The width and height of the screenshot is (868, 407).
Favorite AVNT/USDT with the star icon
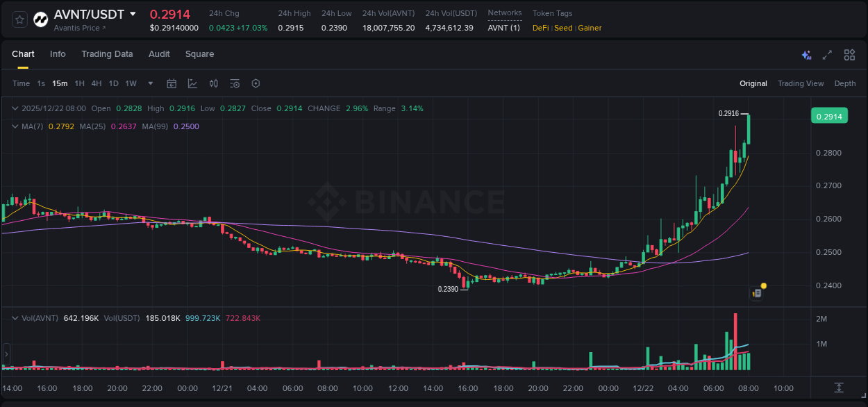tap(18, 19)
